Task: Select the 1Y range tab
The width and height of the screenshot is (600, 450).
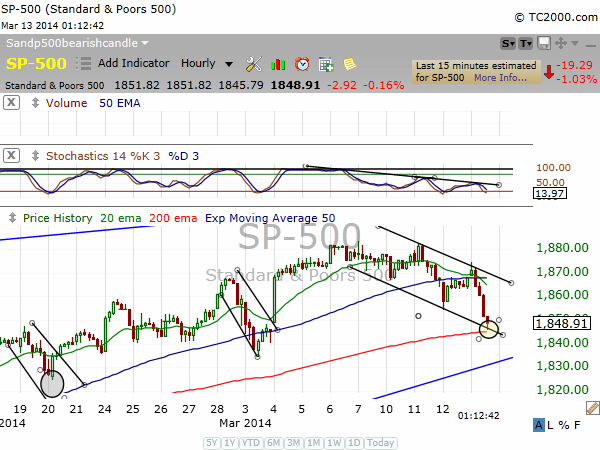Action: click(230, 443)
